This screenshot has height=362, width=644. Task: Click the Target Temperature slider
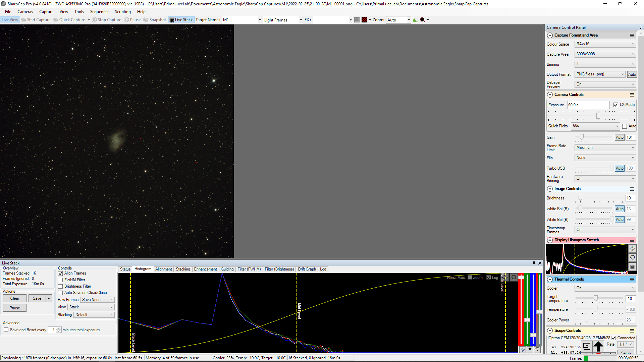tap(599, 298)
